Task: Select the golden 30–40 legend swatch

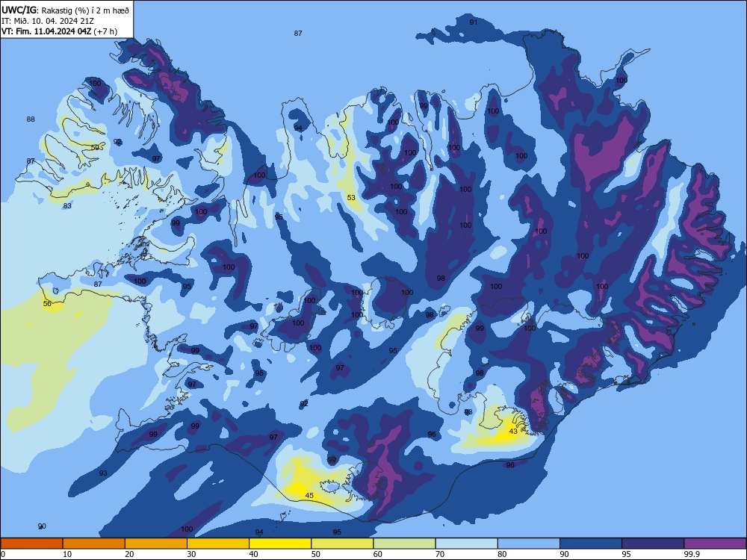Action: click(x=218, y=544)
